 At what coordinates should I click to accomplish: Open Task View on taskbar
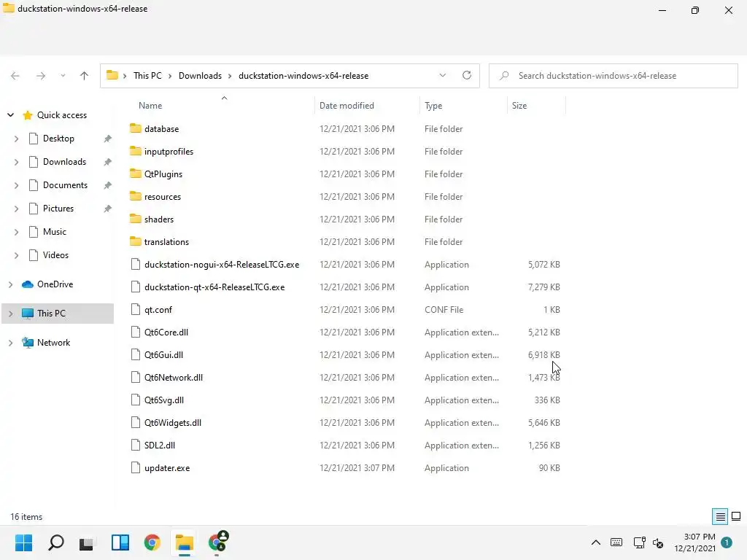(x=88, y=542)
